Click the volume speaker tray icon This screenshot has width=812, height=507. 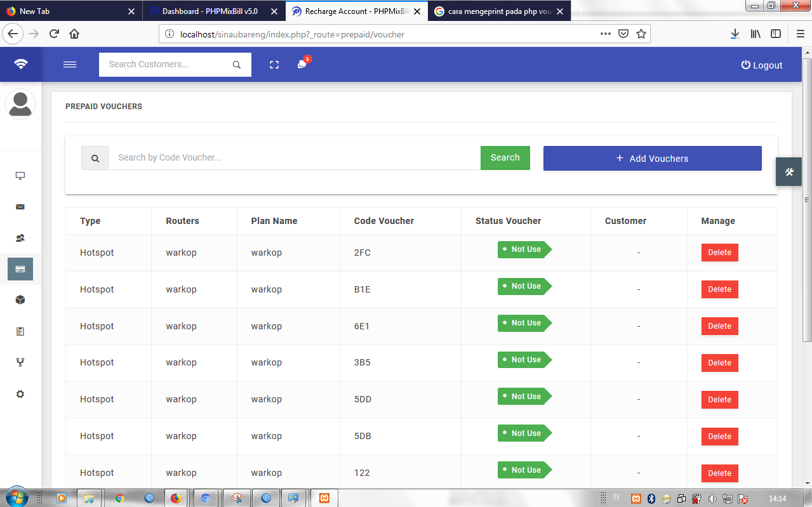712,498
